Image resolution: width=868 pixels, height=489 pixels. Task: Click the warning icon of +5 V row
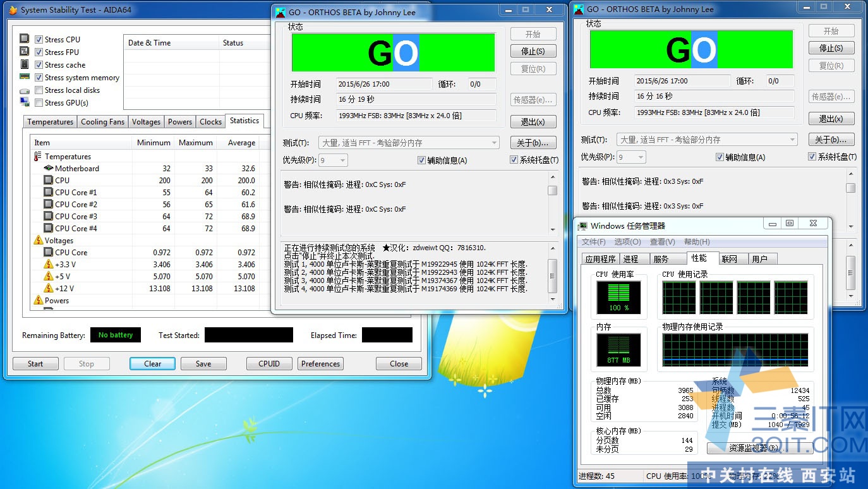49,276
